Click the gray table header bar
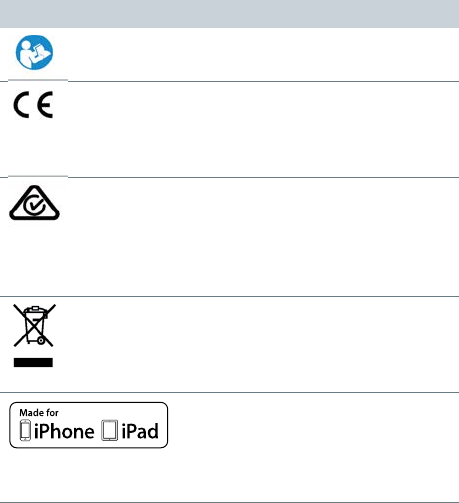 coord(229,14)
